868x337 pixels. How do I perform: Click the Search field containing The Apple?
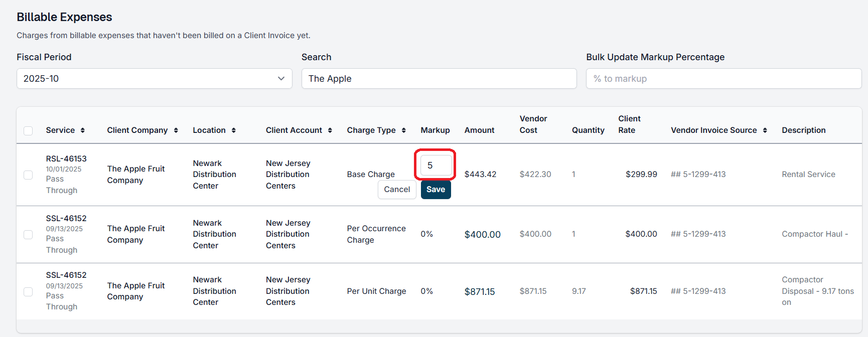point(439,79)
